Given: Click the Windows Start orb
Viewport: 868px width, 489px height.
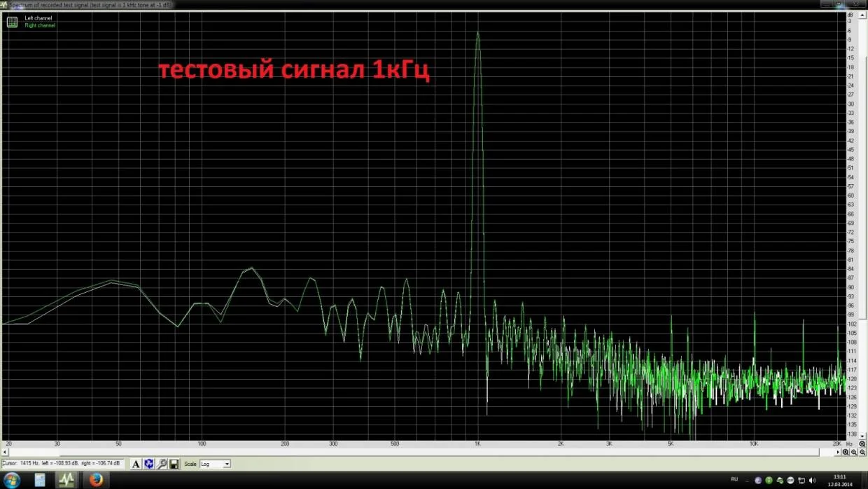Looking at the screenshot, I should pos(12,480).
